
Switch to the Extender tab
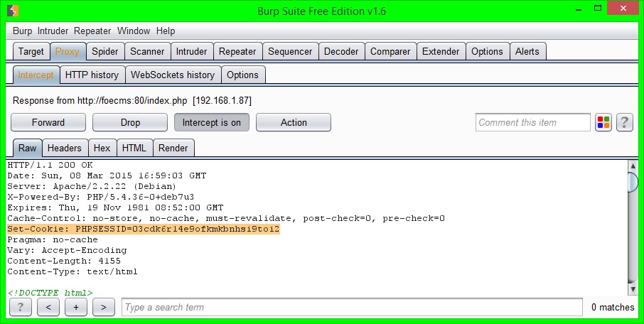[441, 52]
